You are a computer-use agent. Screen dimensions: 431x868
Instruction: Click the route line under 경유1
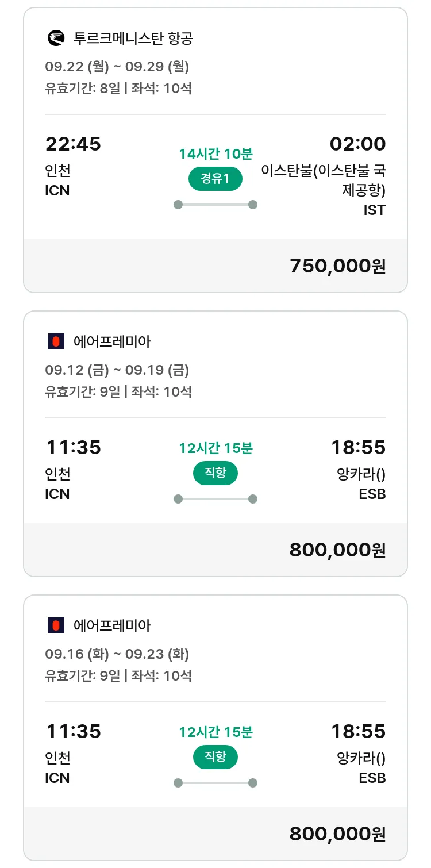(215, 205)
